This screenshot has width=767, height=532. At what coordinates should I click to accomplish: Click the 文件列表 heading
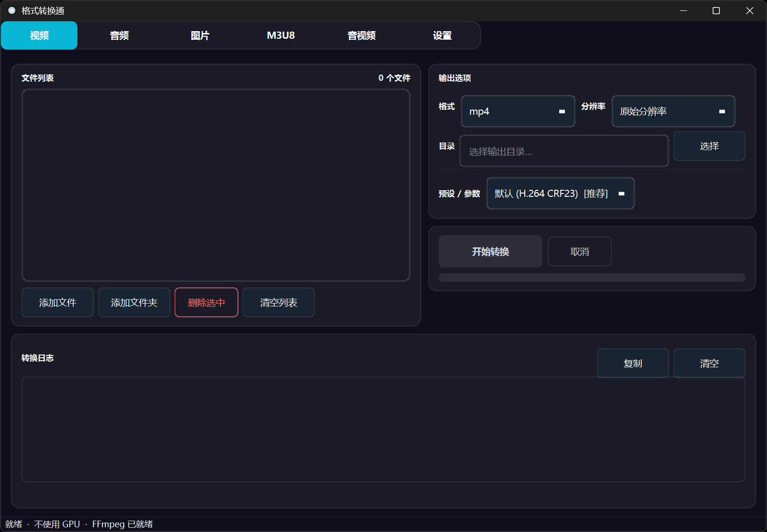coord(37,78)
